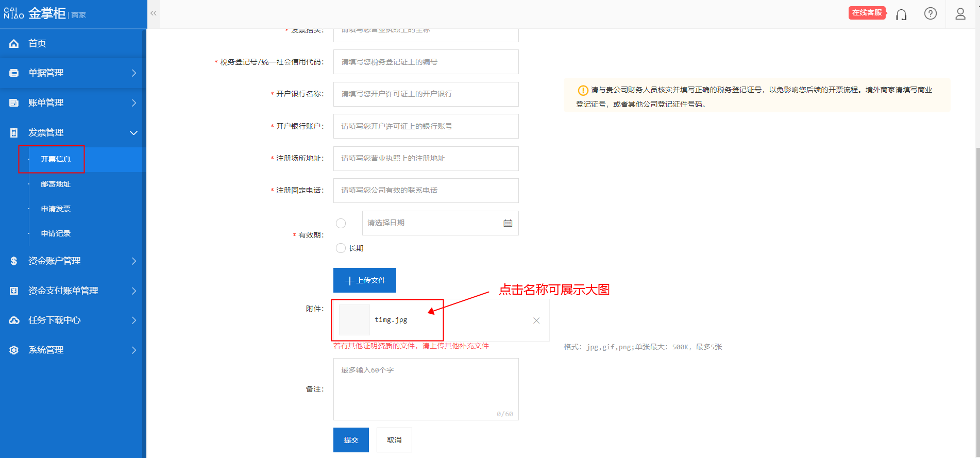Viewport: 980px width, 458px height.
Task: Select the dated validity radio button
Action: [x=341, y=223]
